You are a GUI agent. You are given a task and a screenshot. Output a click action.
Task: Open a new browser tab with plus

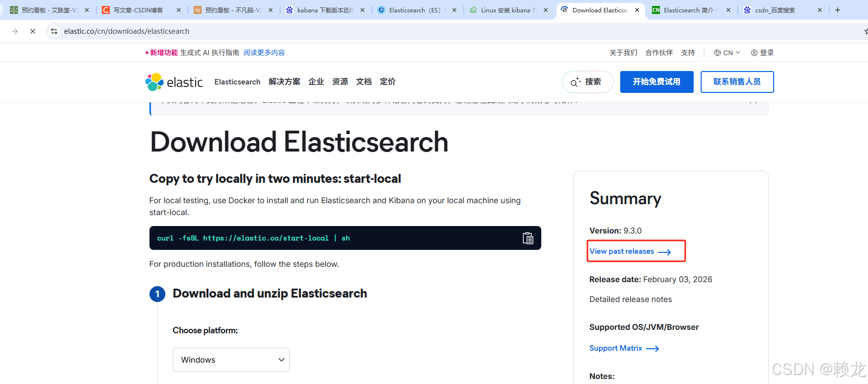838,10
